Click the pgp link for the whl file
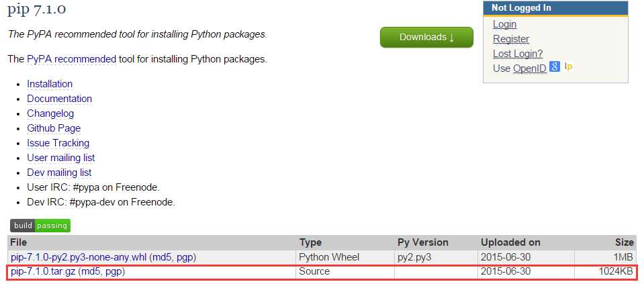The height and width of the screenshot is (284, 644). 184,258
